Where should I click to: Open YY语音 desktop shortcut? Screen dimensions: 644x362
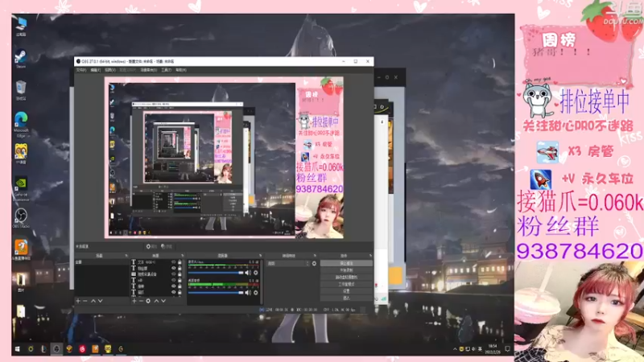pyautogui.click(x=21, y=154)
